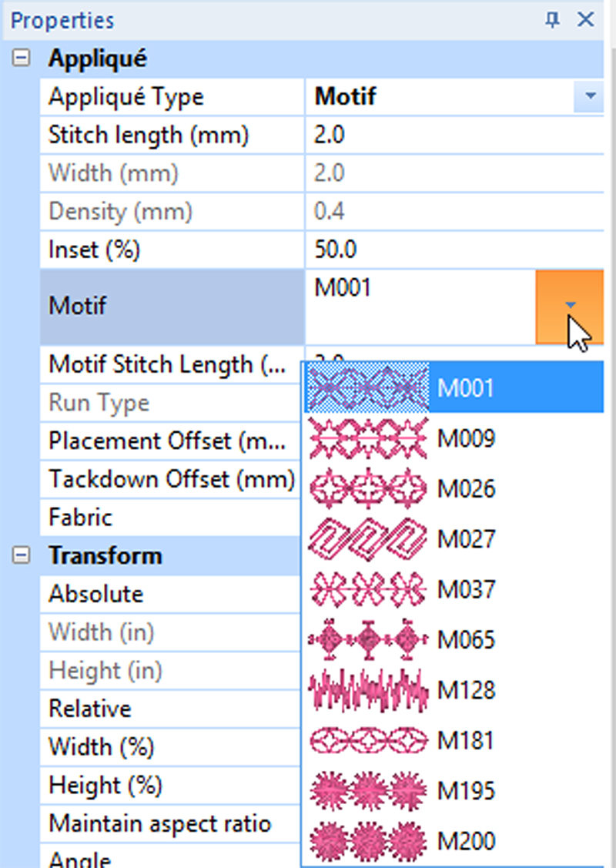Select the Maintain aspect ratio property row
The height and width of the screenshot is (868, 616).
[160, 824]
